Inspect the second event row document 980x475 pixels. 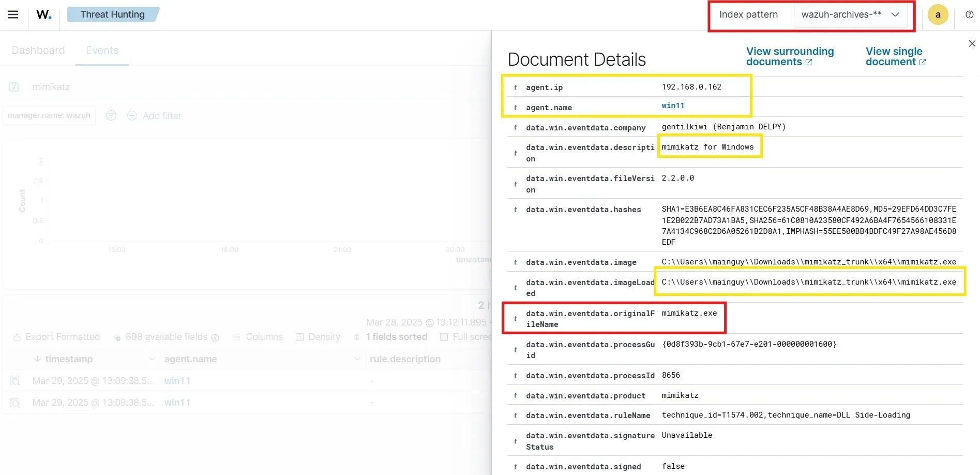pyautogui.click(x=15, y=403)
